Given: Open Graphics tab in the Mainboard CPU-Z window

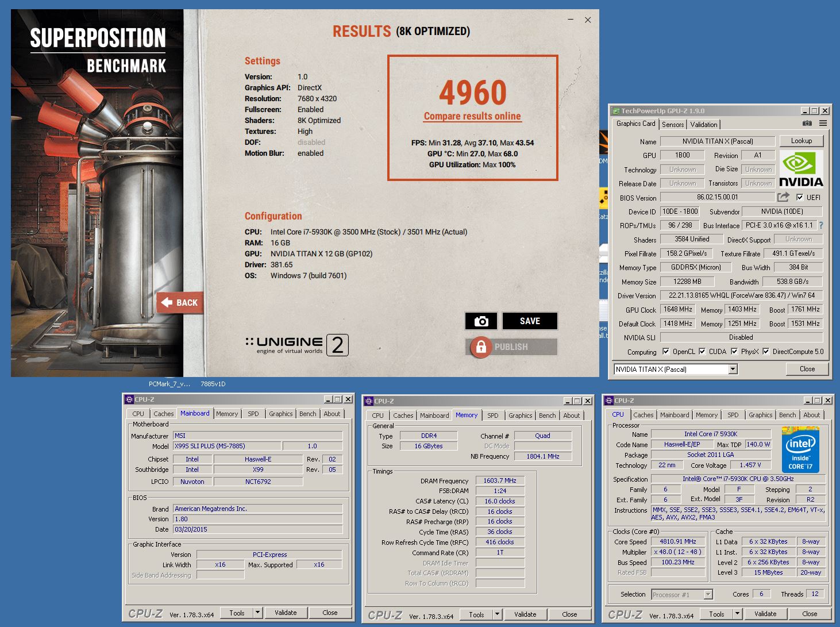Looking at the screenshot, I should coord(281,414).
